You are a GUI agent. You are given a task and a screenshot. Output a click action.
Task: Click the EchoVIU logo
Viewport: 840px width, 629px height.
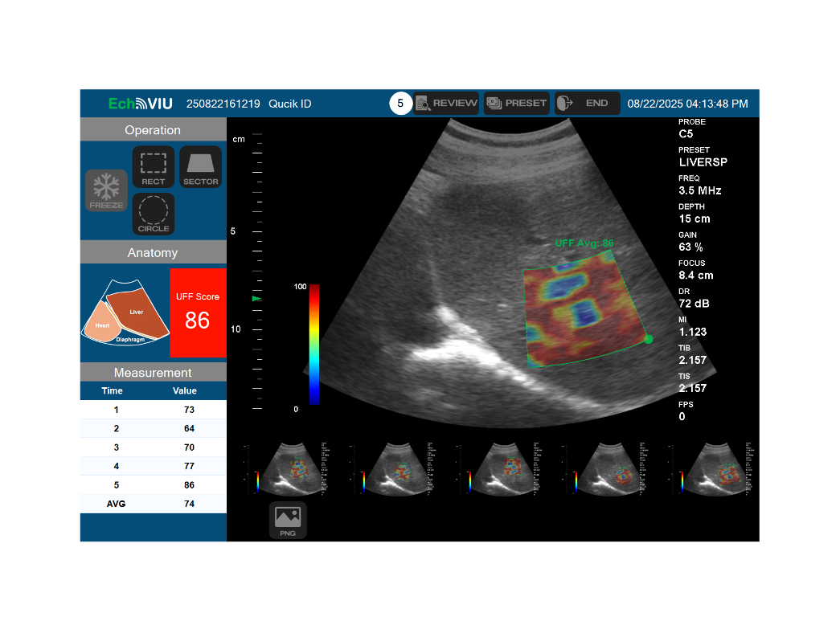(140, 104)
